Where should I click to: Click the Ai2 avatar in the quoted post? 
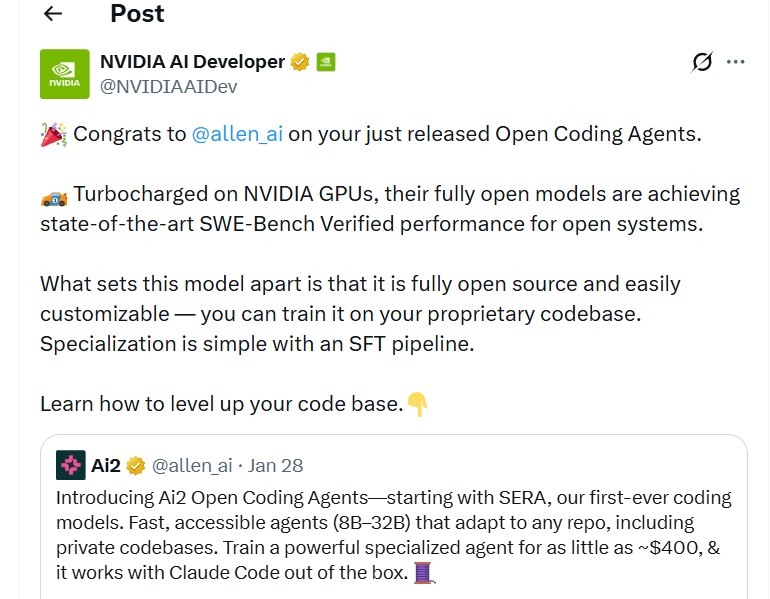point(71,465)
